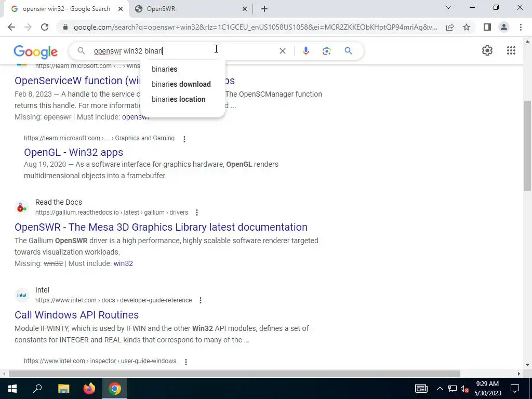Share this page from address bar
Viewport: 532px width, 399px height.
tap(450, 27)
